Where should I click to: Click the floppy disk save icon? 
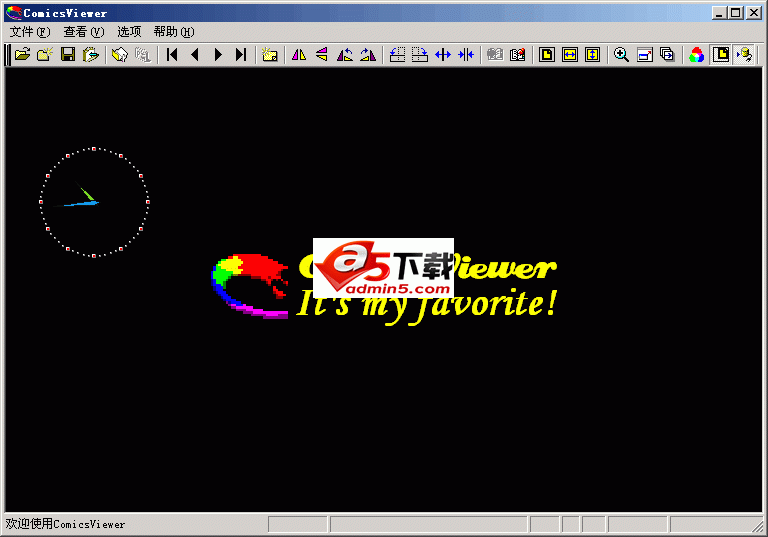[x=68, y=54]
